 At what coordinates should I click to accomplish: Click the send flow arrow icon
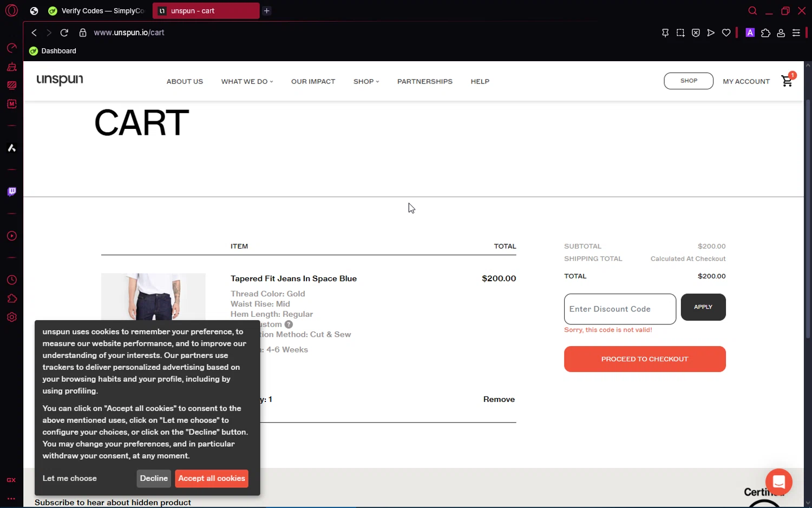tap(711, 33)
